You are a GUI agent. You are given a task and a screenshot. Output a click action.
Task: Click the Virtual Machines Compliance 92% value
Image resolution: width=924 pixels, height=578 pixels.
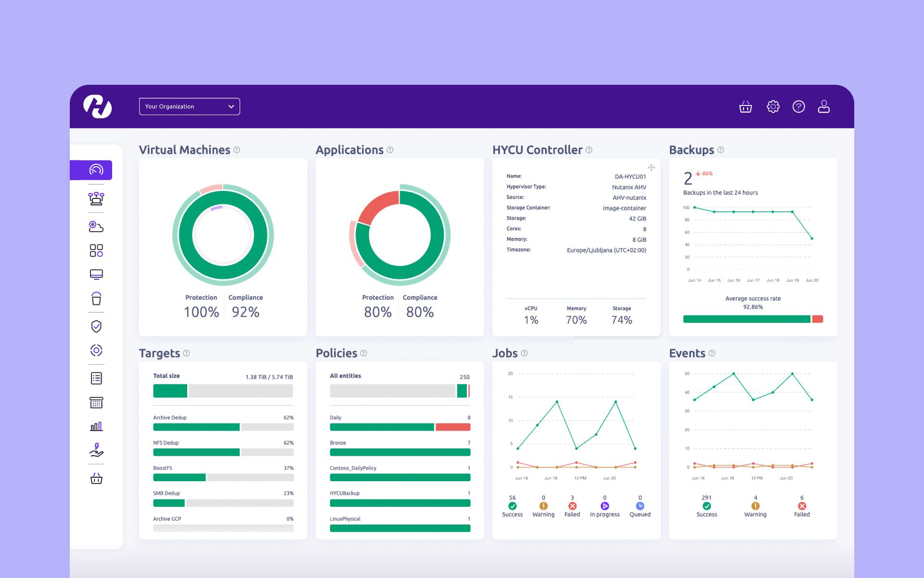[x=245, y=312]
